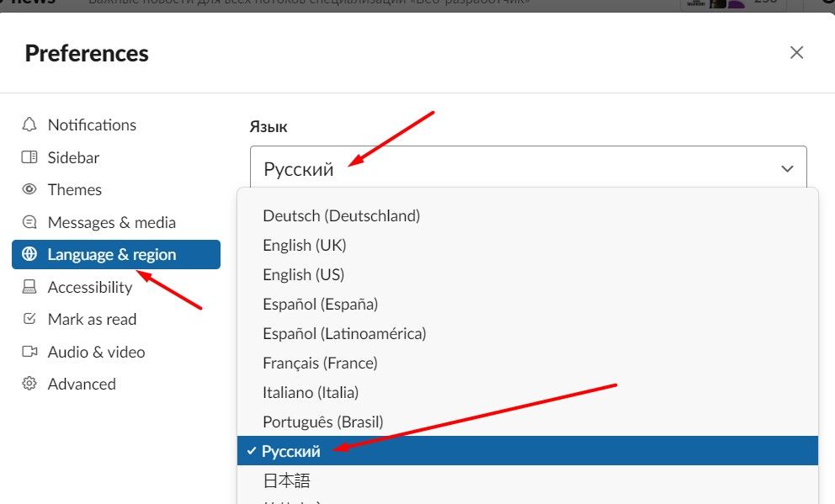This screenshot has height=504, width=835.
Task: Close the Preferences dialog
Action: tap(796, 53)
